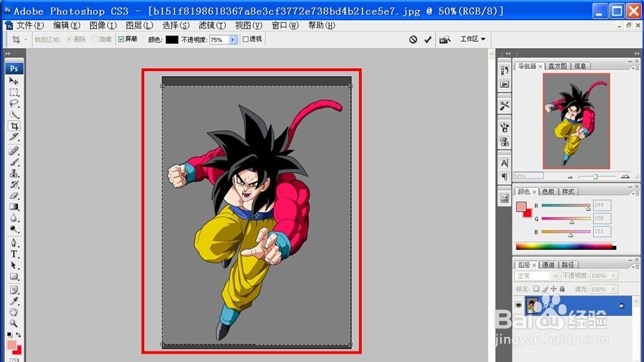
Task: Select the Path Selection tool
Action: pos(14,265)
